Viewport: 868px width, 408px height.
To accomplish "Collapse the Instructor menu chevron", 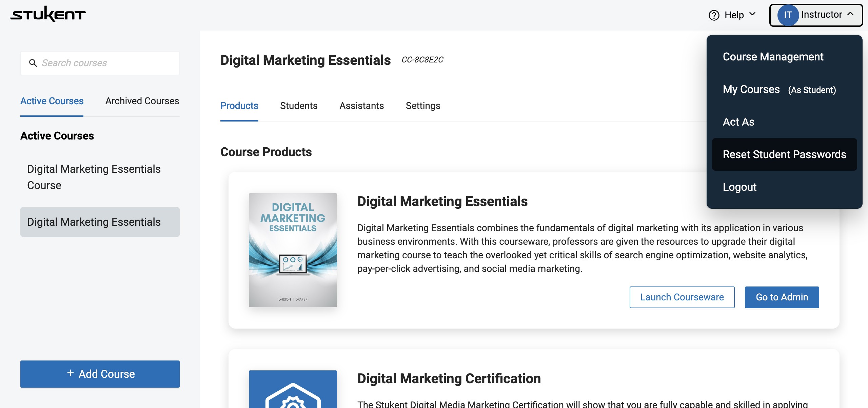I will tap(850, 14).
